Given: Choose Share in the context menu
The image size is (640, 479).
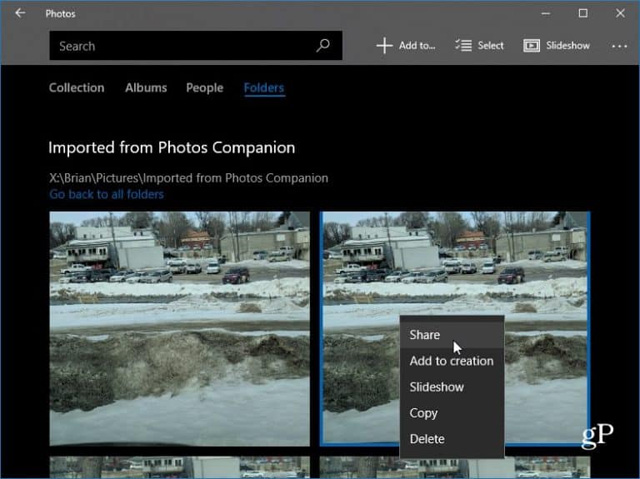Looking at the screenshot, I should click(425, 336).
